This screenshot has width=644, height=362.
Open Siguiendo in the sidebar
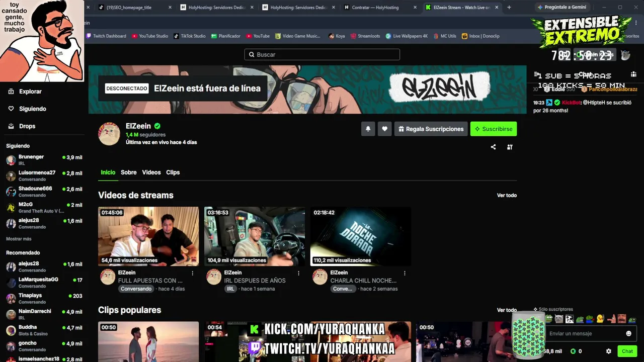tap(28, 109)
